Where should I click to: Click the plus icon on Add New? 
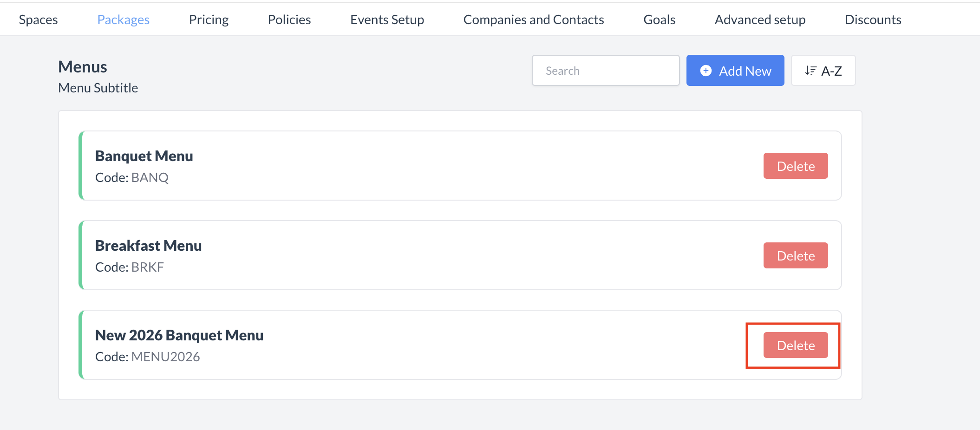pos(706,71)
